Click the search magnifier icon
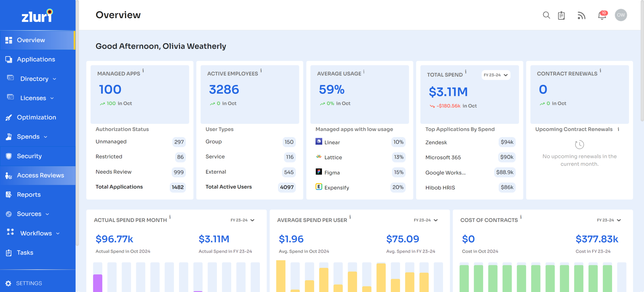This screenshot has height=292, width=644. point(546,15)
